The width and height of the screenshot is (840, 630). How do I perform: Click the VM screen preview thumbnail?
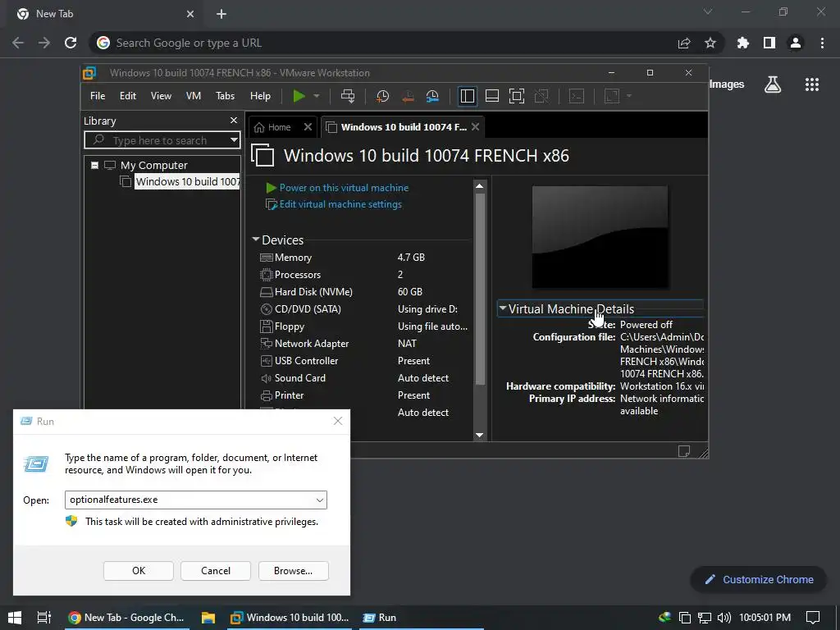coord(600,237)
